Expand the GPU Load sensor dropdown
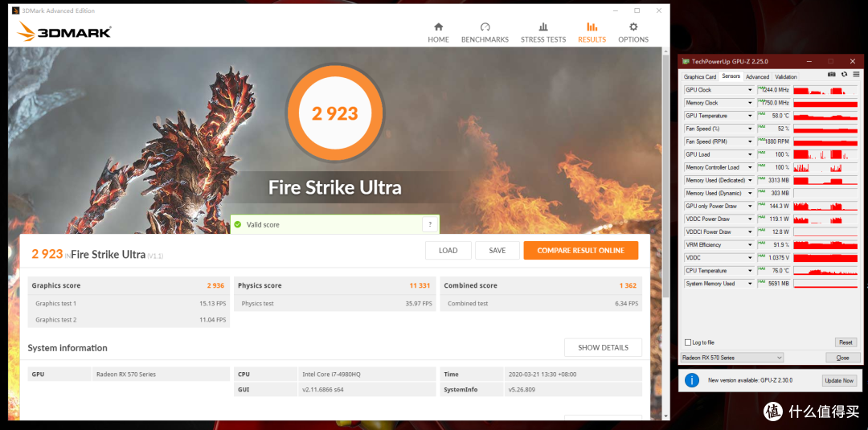 pos(750,154)
